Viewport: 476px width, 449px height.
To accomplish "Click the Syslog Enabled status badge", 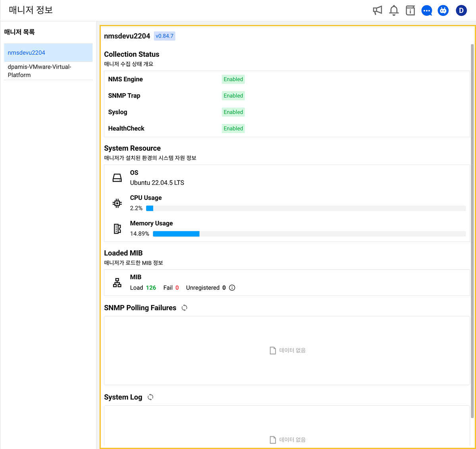I will (x=233, y=112).
